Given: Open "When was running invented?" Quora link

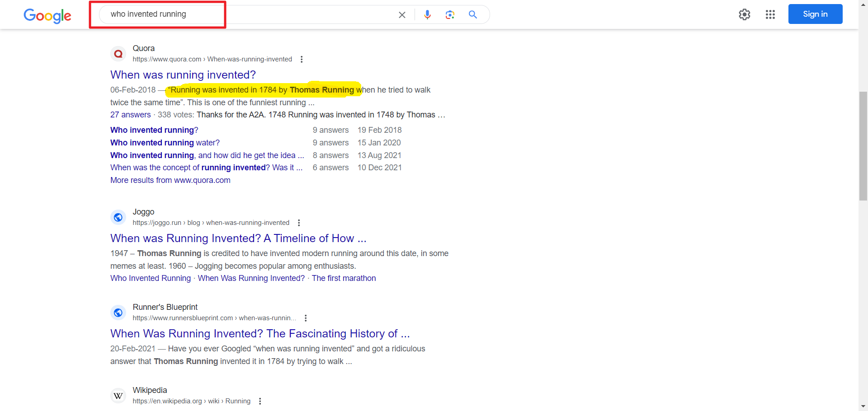Looking at the screenshot, I should point(183,75).
